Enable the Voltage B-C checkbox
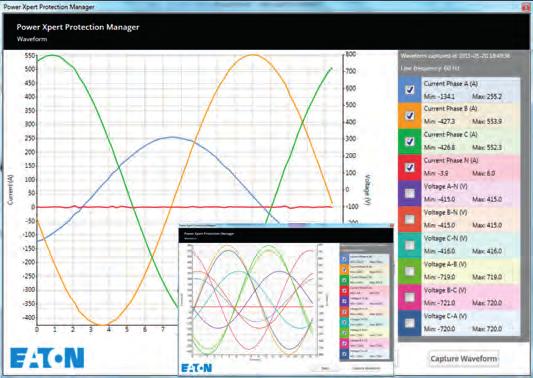The image size is (533, 378). 410,297
